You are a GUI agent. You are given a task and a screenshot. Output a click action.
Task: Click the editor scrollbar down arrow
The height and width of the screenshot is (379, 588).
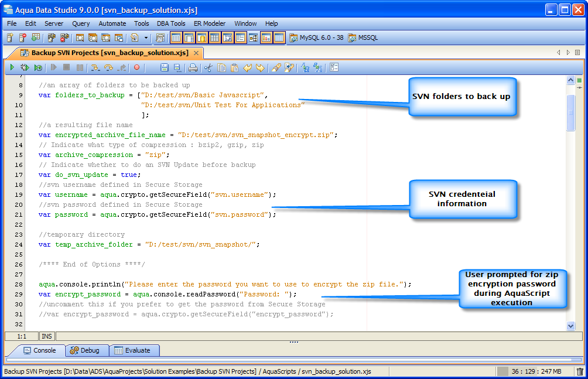571,326
